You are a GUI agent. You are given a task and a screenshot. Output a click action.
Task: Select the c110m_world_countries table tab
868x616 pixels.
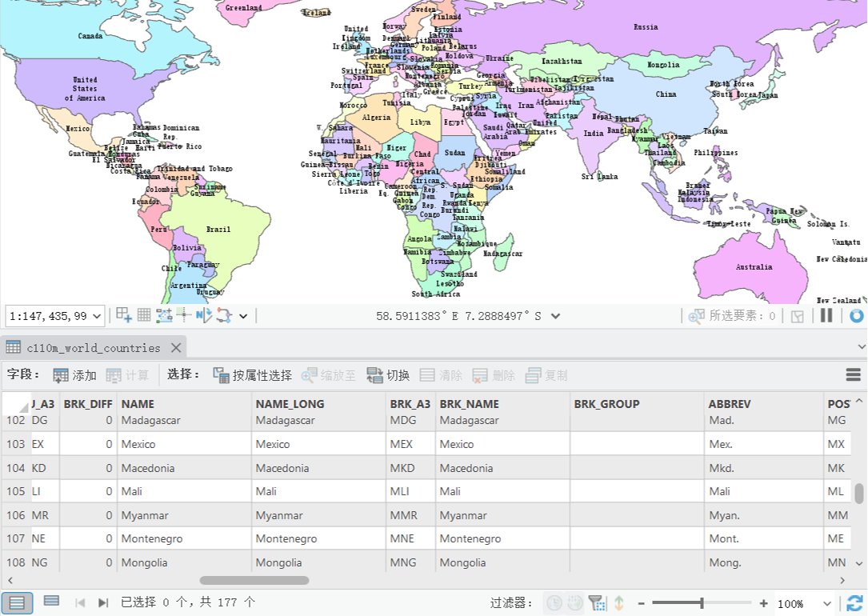point(93,347)
